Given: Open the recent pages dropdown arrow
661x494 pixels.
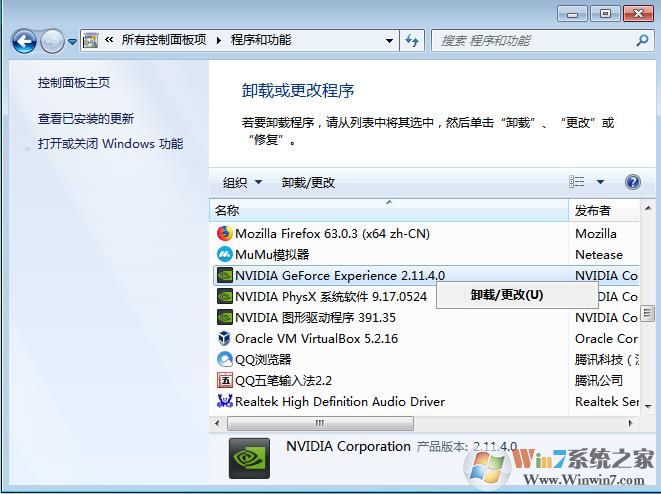Looking at the screenshot, I should click(73, 42).
